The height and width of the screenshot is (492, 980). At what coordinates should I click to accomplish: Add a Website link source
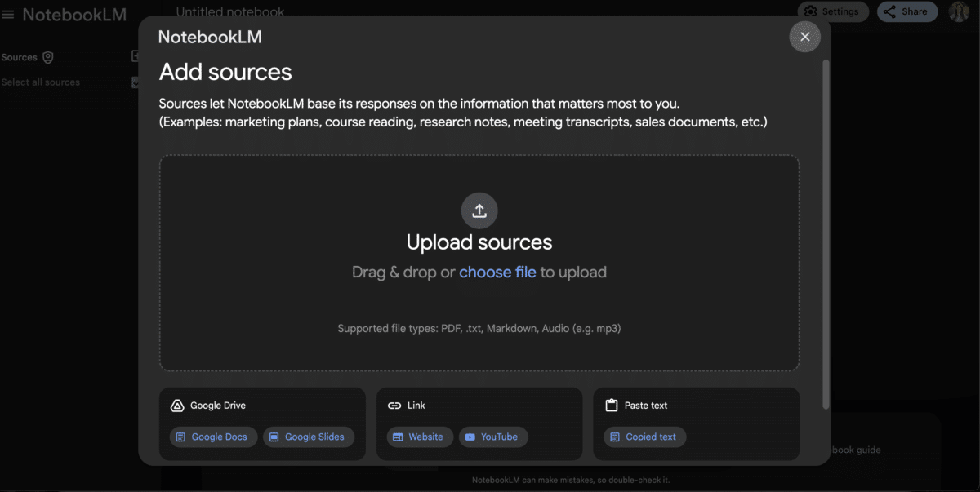coord(420,437)
